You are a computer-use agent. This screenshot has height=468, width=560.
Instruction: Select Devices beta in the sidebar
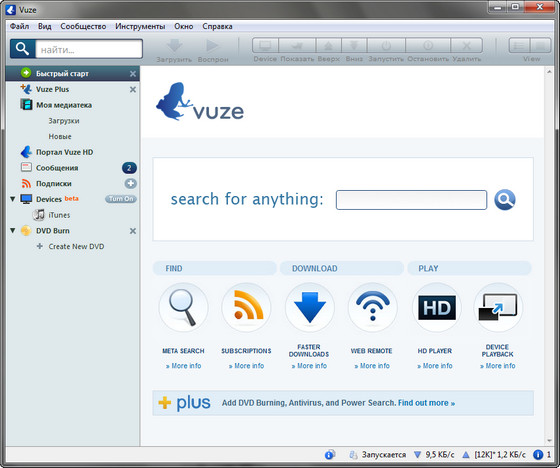57,199
